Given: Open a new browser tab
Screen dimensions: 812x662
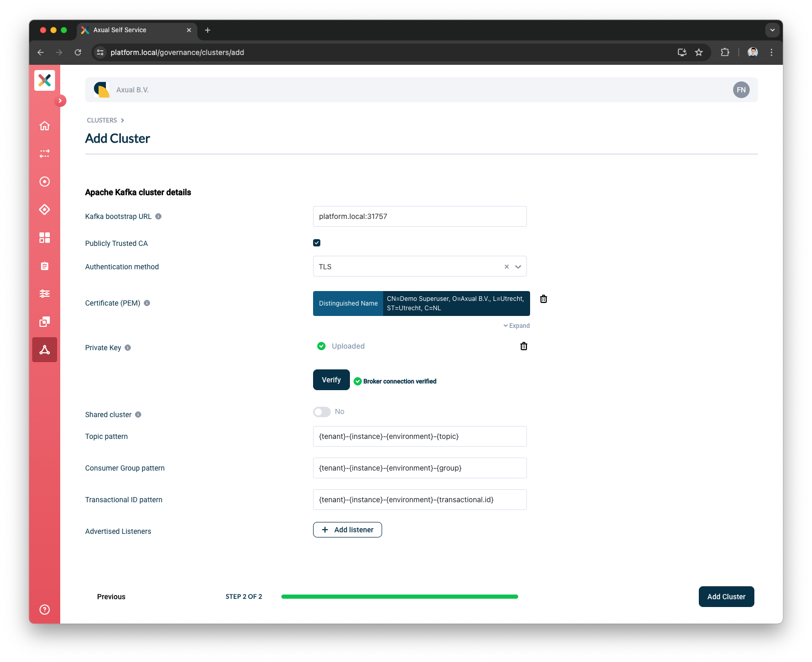Looking at the screenshot, I should (208, 30).
